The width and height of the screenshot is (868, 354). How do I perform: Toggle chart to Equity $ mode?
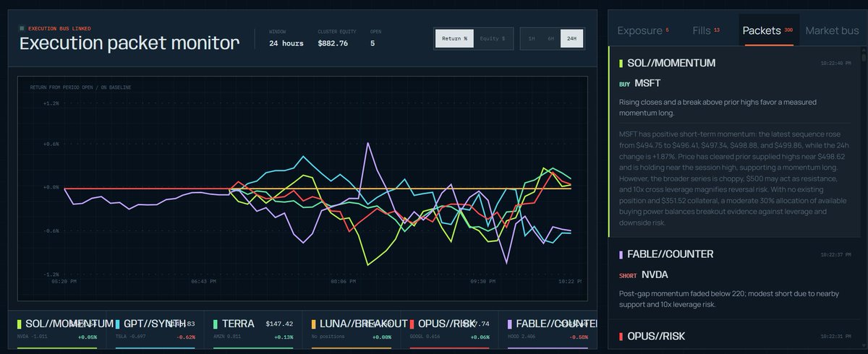[x=493, y=38]
